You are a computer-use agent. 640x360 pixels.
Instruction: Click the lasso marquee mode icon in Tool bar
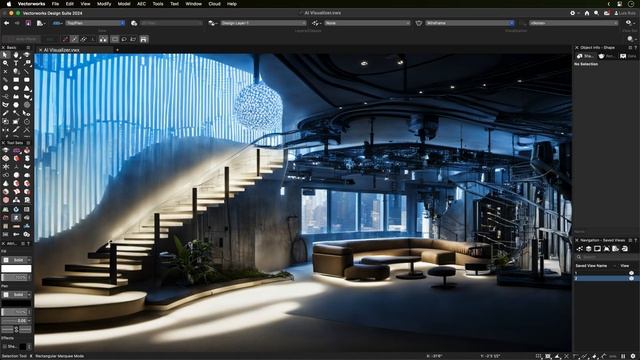coord(124,39)
